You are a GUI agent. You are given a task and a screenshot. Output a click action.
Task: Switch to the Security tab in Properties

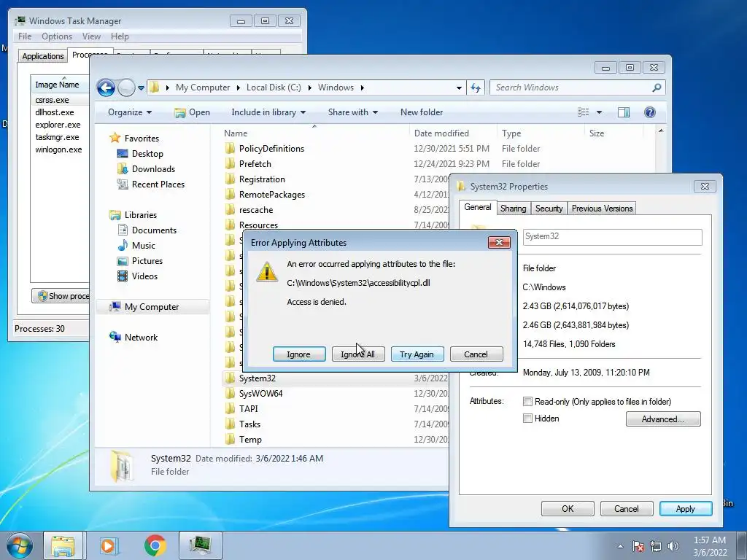click(549, 209)
